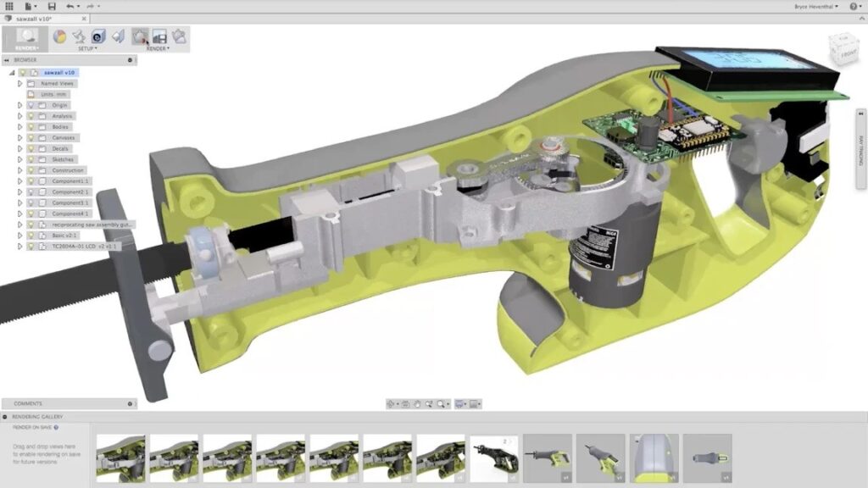Start an In-Canvas Render from the toolbar

tap(139, 36)
